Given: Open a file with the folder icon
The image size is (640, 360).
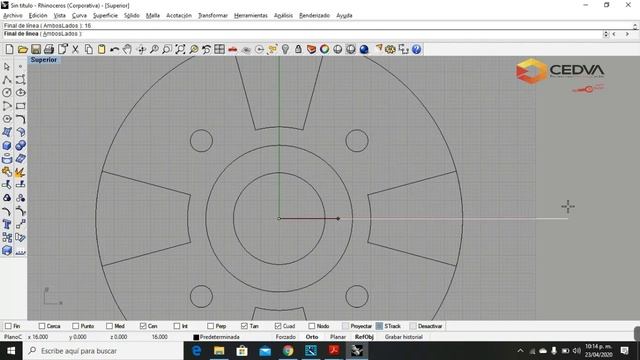Looking at the screenshot, I should tap(22, 49).
